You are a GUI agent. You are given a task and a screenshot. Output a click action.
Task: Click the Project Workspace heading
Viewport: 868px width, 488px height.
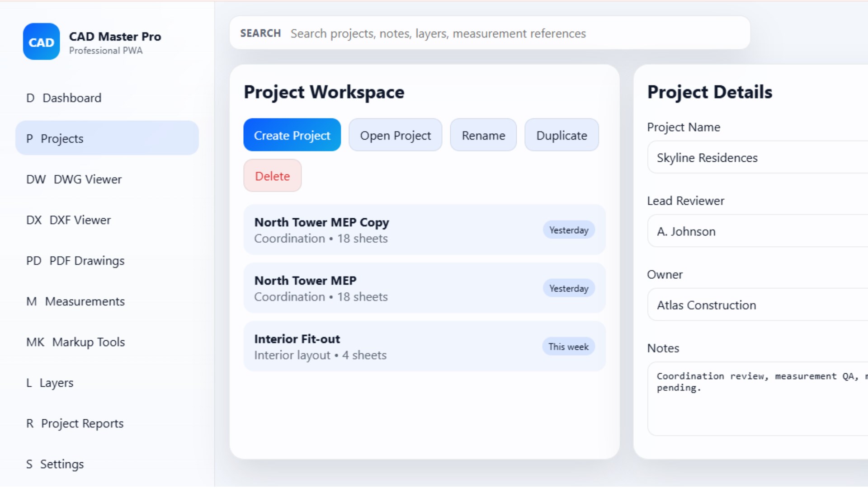click(x=324, y=92)
